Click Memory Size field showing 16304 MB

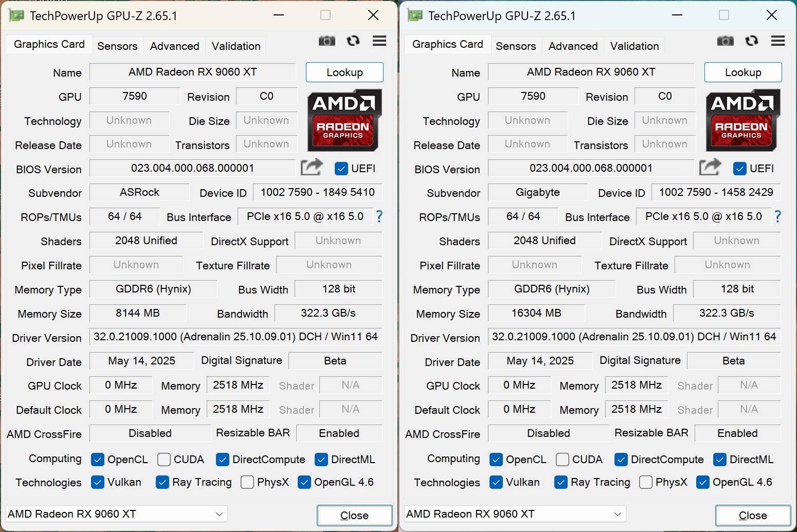pyautogui.click(x=536, y=313)
